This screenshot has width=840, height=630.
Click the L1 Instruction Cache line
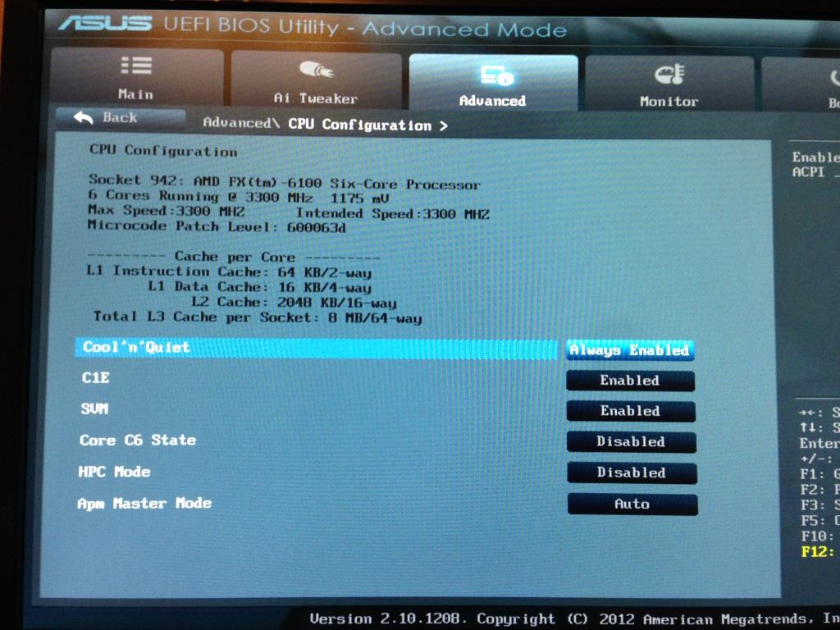[229, 272]
